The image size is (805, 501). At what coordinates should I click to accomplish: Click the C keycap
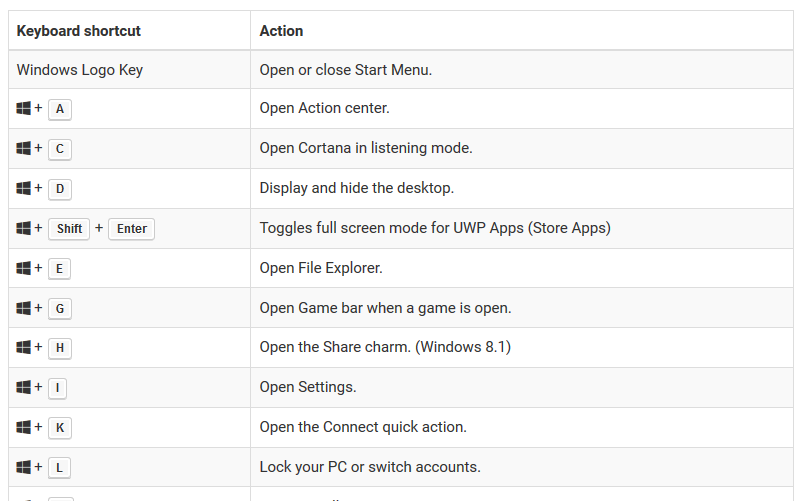(x=60, y=149)
